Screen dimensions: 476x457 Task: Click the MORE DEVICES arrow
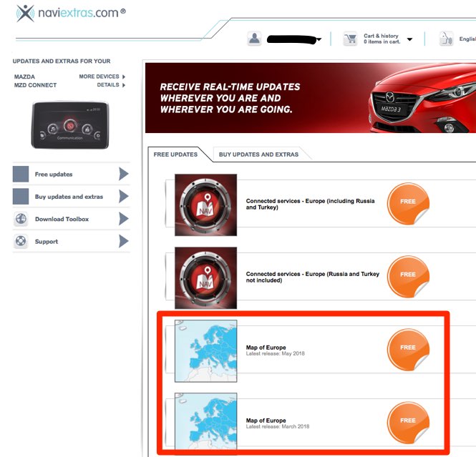pos(124,77)
